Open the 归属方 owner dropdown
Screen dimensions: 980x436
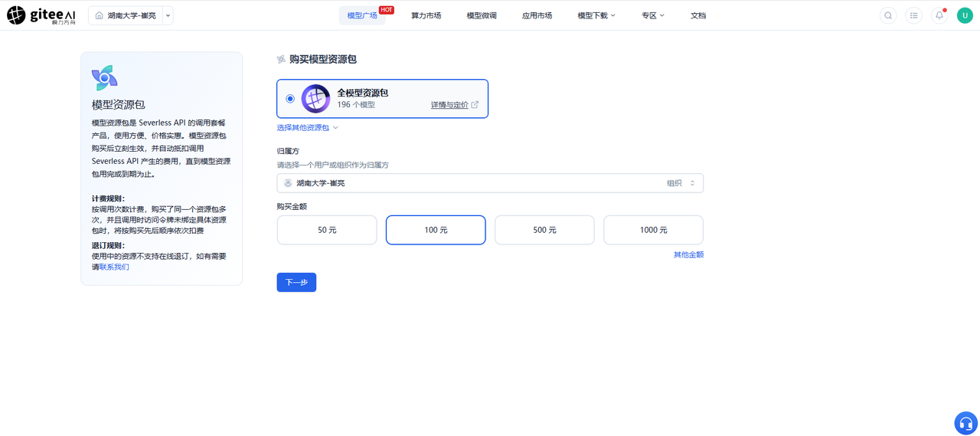[490, 183]
